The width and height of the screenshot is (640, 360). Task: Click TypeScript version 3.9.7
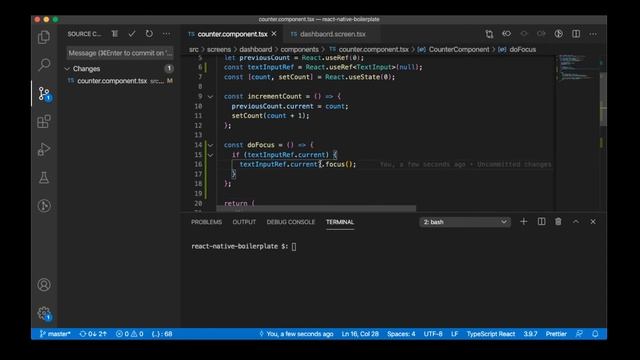(530, 334)
